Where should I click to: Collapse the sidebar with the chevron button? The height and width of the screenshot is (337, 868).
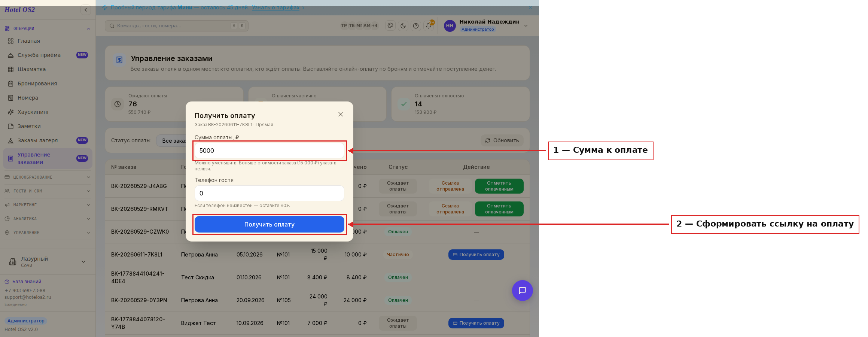[x=86, y=10]
